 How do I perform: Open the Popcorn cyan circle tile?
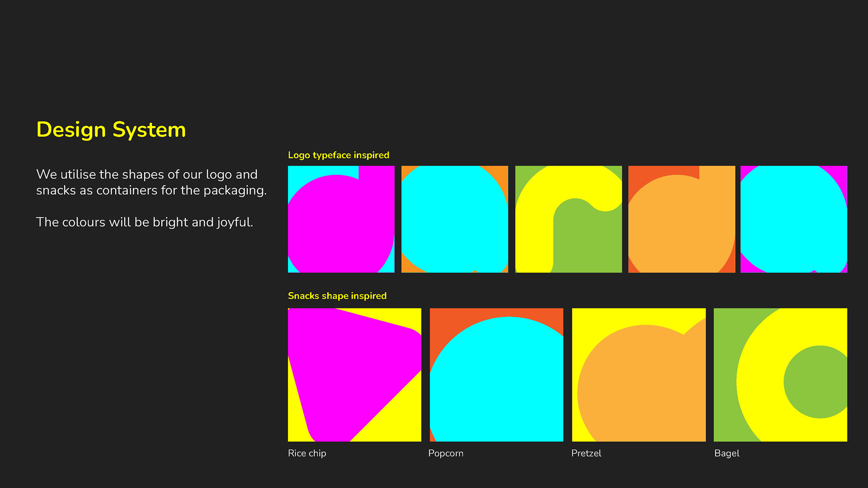coord(496,375)
